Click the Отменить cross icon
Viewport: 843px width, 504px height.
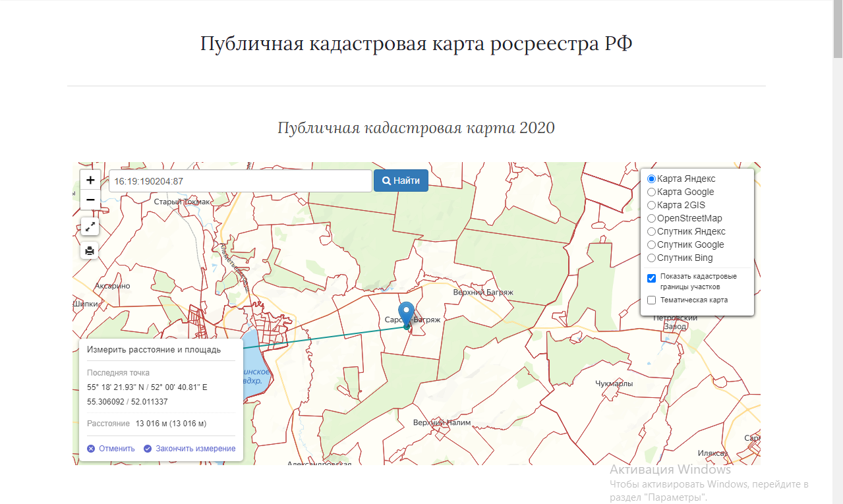pyautogui.click(x=91, y=449)
